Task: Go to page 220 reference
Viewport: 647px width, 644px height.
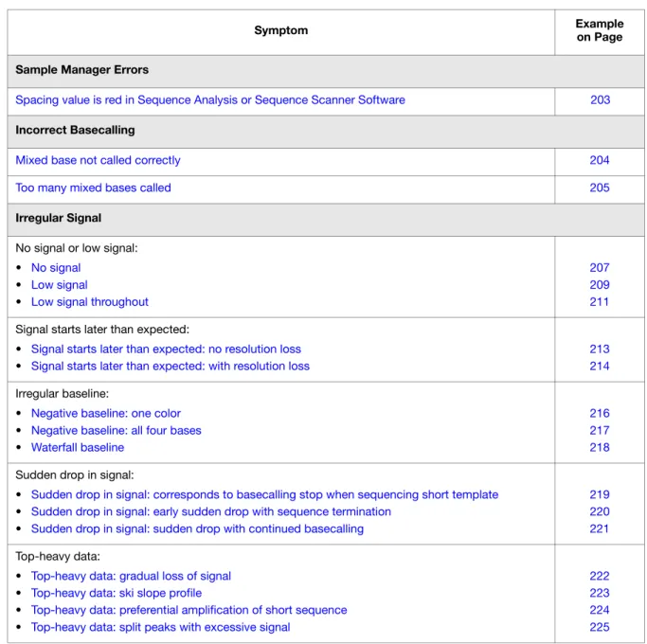Action: click(600, 511)
